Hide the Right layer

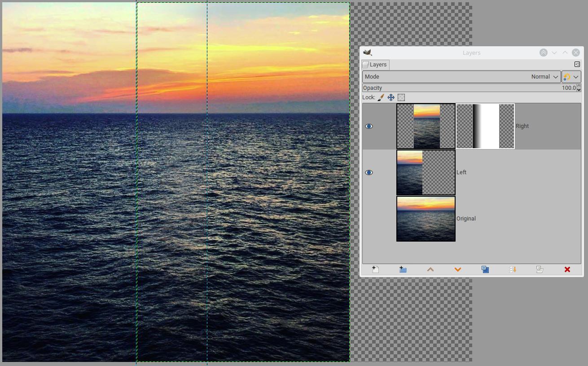(x=369, y=126)
